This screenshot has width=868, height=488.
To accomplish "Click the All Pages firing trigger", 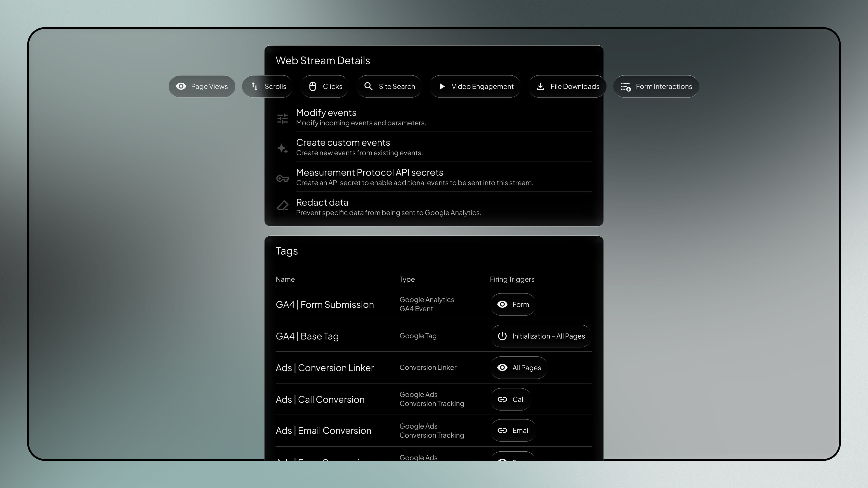I will tap(519, 368).
